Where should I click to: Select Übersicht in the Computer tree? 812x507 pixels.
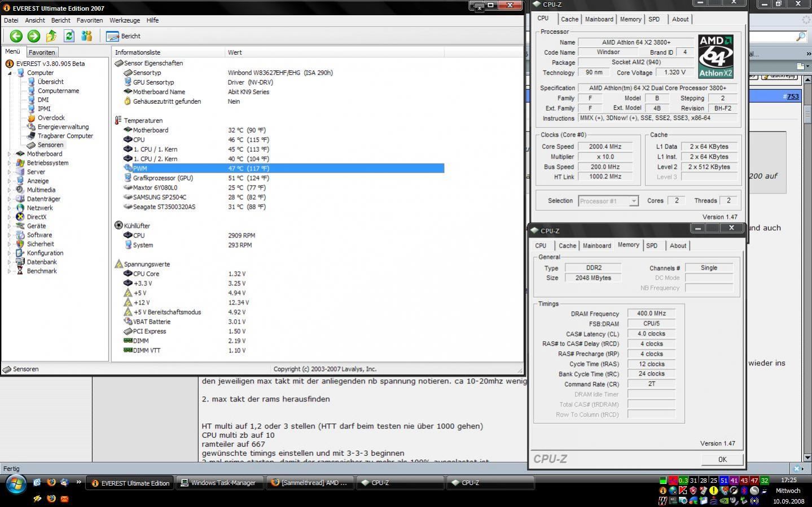coord(50,82)
